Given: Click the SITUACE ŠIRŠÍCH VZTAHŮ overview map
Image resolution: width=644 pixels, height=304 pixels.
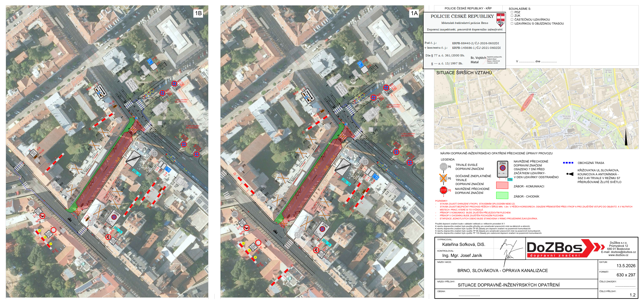Looking at the screenshot, I should tap(536, 109).
